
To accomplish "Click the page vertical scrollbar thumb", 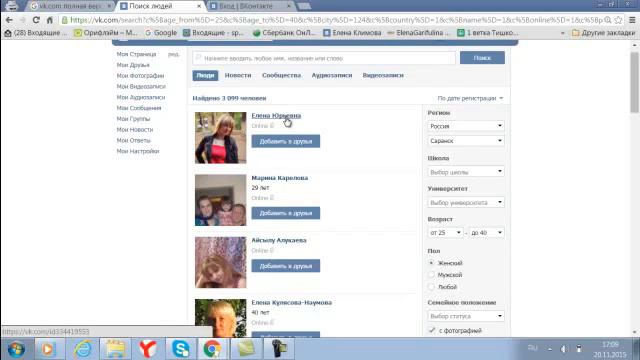I will tap(634, 82).
